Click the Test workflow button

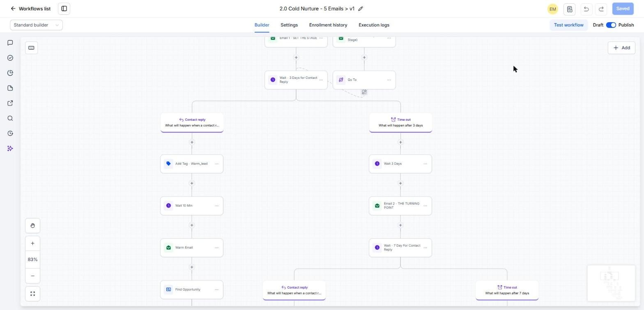pyautogui.click(x=568, y=25)
